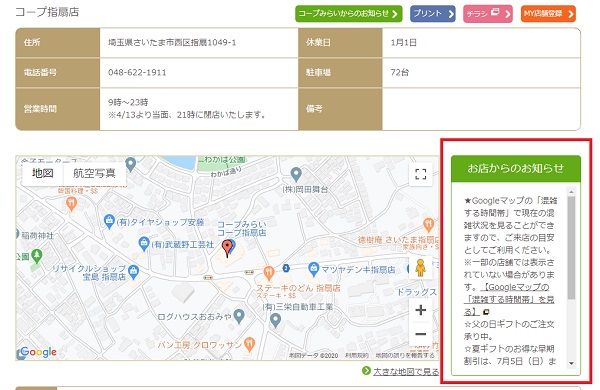Open the Google logo on the map
Image resolution: width=600 pixels, height=390 pixels.
(x=38, y=352)
